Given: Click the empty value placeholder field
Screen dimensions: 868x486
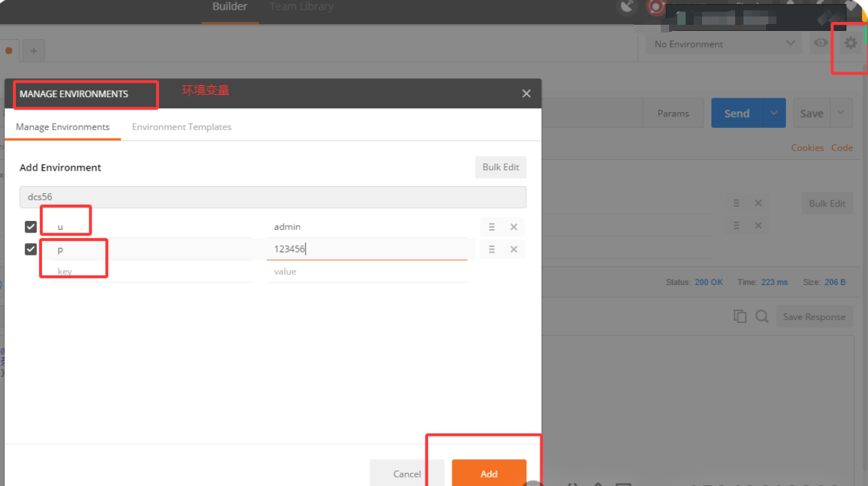Looking at the screenshot, I should (x=367, y=271).
